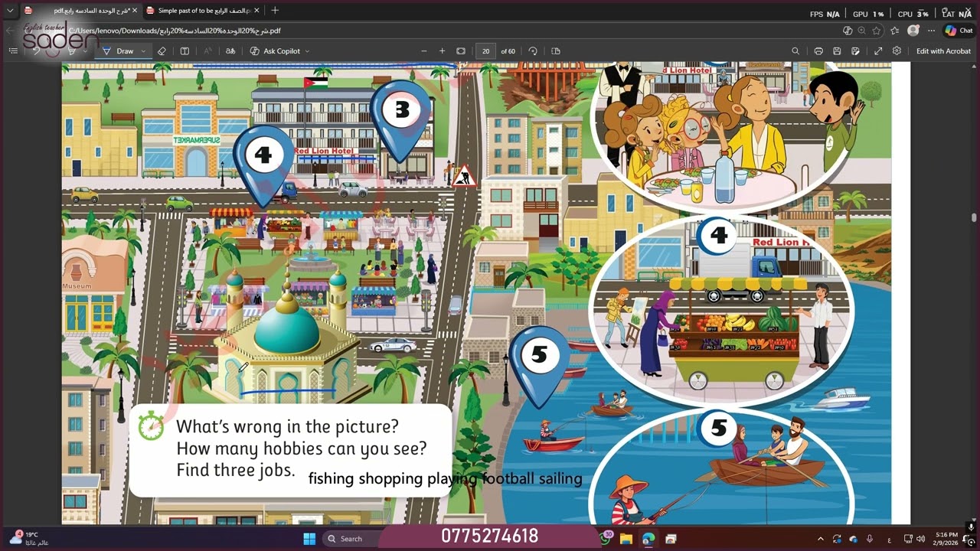980x551 pixels.
Task: Rotate the PDF page
Action: click(533, 51)
